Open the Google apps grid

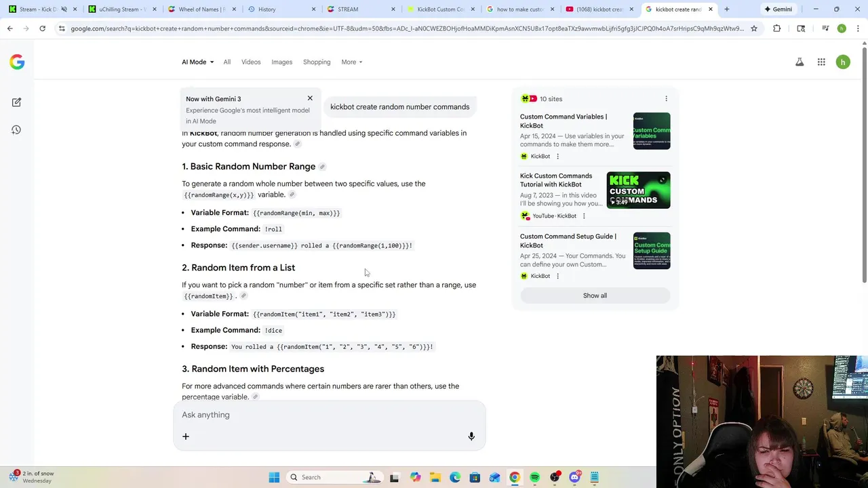821,62
